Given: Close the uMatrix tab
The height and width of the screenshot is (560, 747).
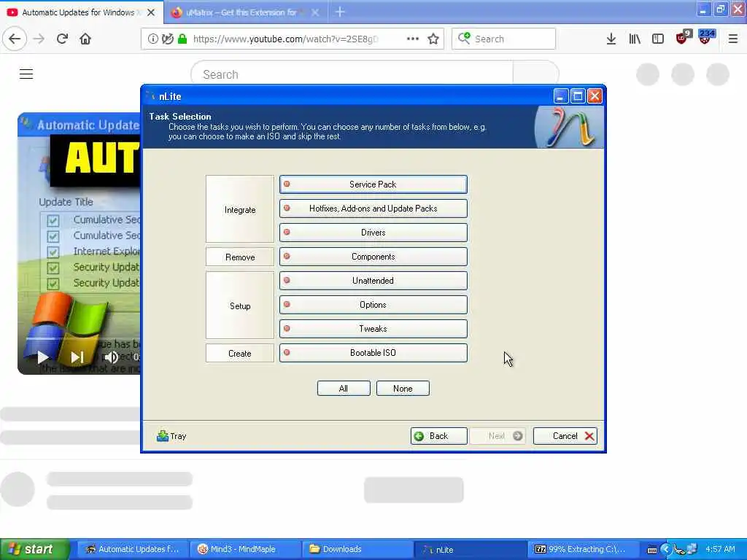Looking at the screenshot, I should pyautogui.click(x=315, y=12).
